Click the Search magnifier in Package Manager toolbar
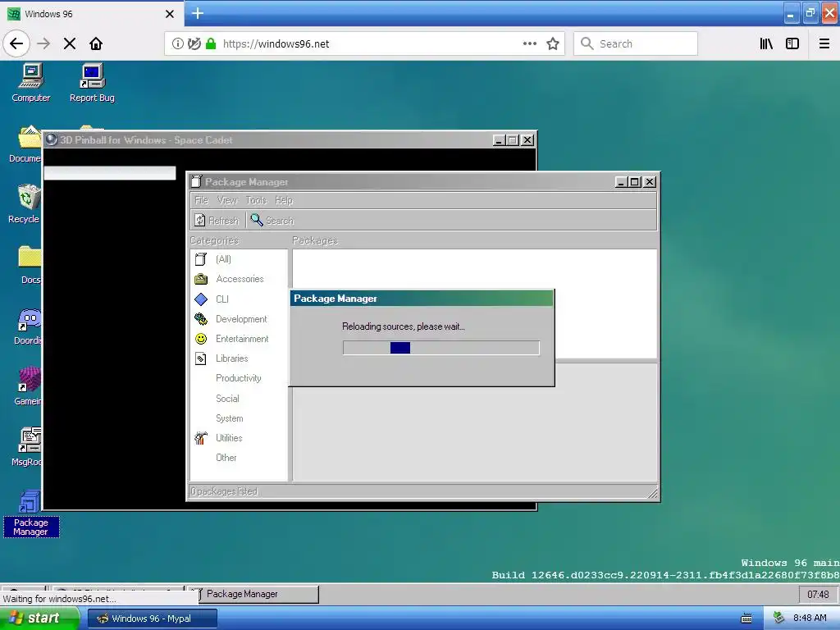 click(257, 220)
